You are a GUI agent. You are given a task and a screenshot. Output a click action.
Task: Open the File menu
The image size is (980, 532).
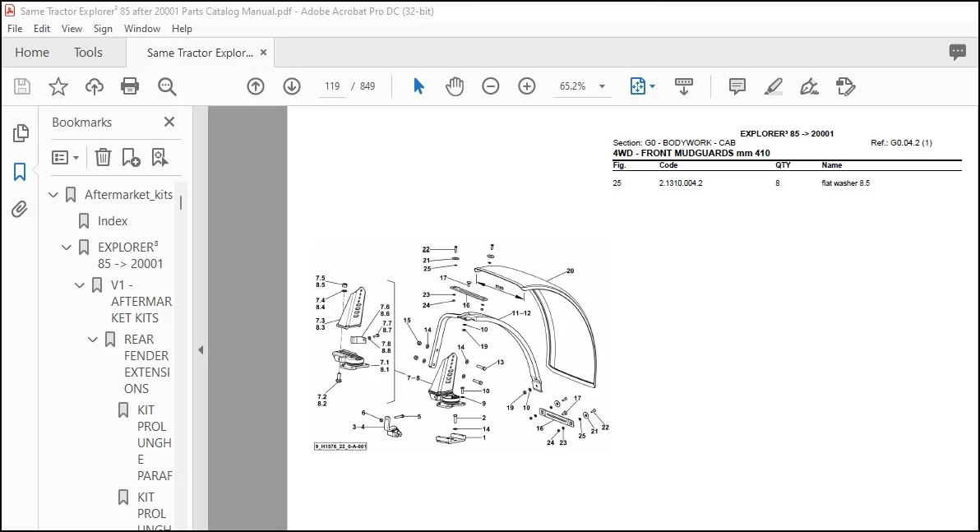pos(15,29)
